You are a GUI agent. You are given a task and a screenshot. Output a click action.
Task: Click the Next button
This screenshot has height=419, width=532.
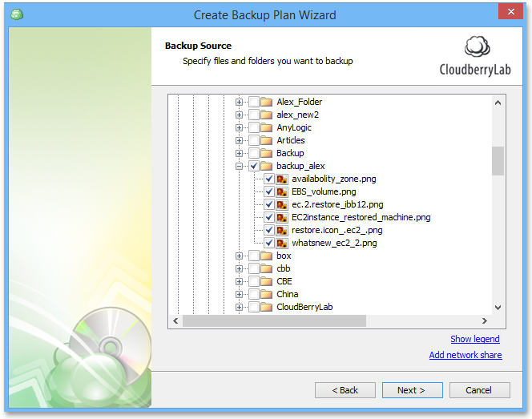412,390
